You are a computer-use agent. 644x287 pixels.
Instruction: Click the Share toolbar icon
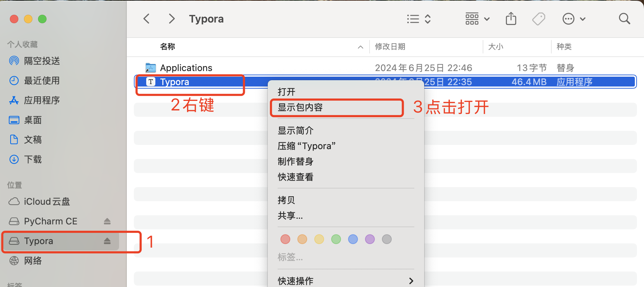(x=511, y=19)
